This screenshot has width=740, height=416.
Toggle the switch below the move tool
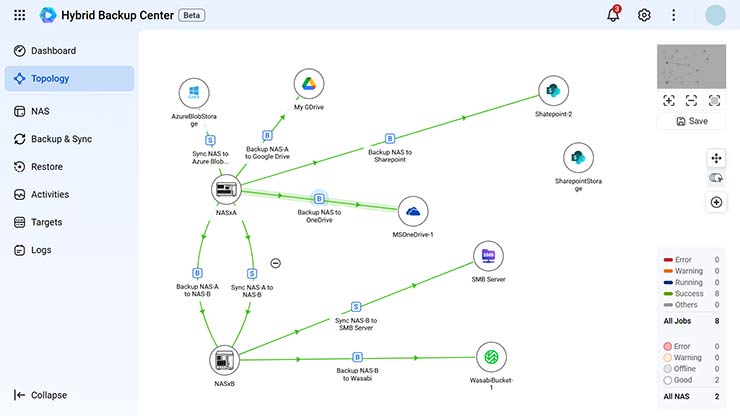(x=716, y=178)
